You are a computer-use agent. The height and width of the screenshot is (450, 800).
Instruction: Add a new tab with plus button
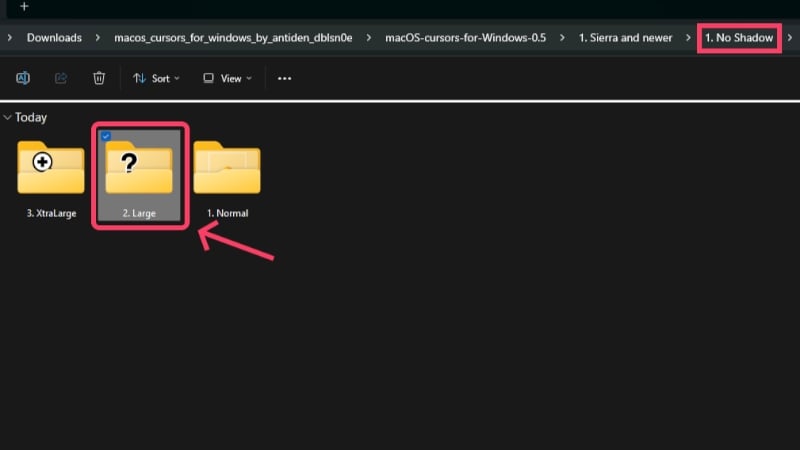point(24,7)
